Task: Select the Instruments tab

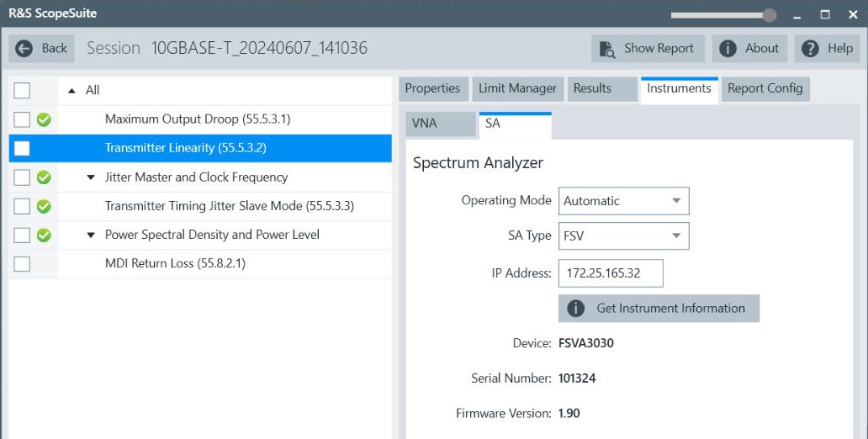Action: [680, 90]
